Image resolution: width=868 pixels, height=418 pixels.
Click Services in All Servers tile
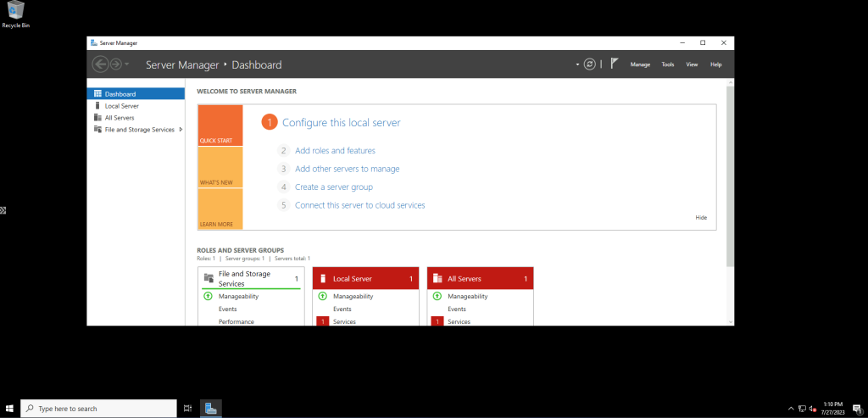click(x=459, y=321)
